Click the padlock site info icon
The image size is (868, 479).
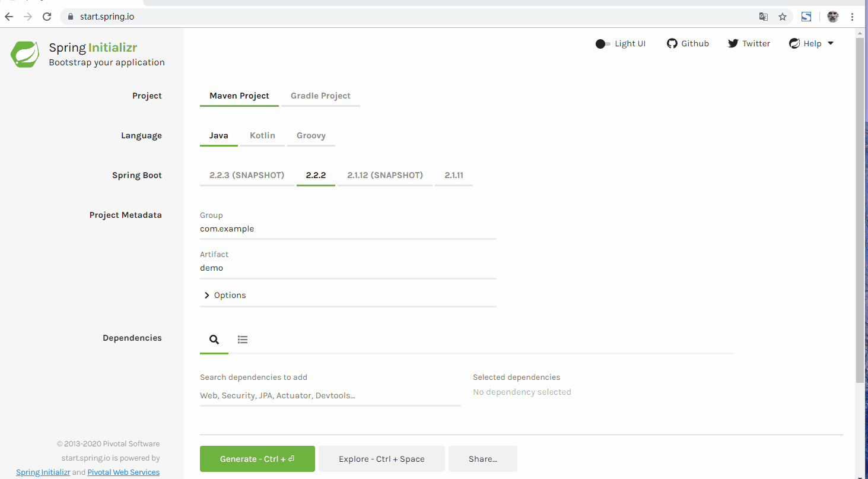[x=71, y=17]
